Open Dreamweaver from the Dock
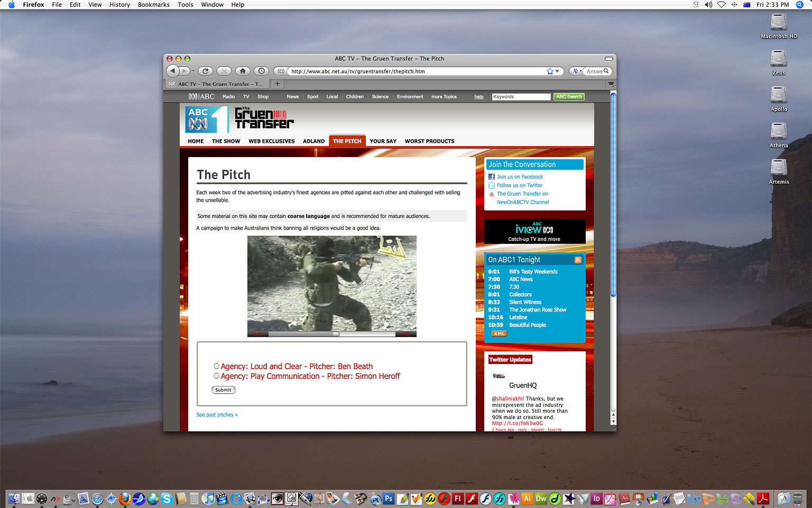The image size is (812, 508). coord(541,498)
